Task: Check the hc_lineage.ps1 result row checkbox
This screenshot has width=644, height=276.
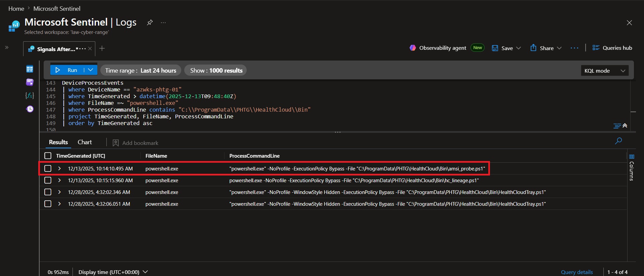Action: point(48,180)
